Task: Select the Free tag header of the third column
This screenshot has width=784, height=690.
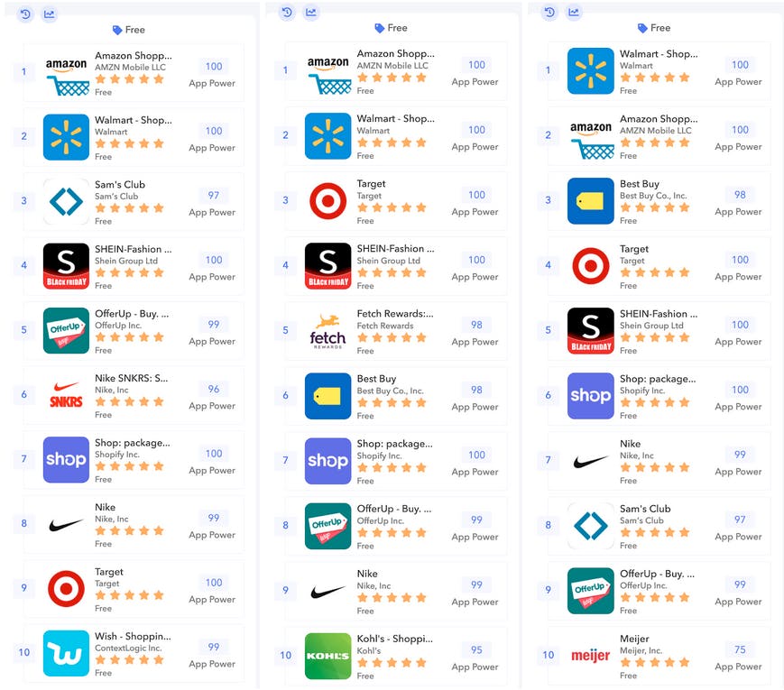Action: [x=654, y=28]
